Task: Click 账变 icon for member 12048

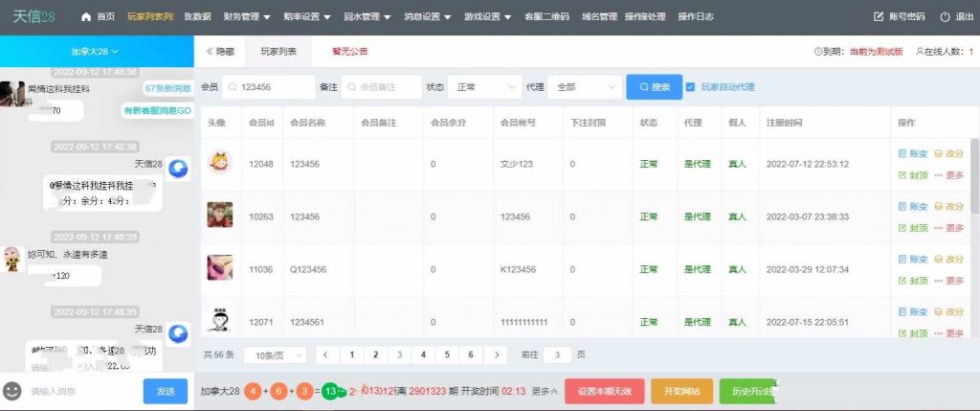Action: pyautogui.click(x=902, y=153)
